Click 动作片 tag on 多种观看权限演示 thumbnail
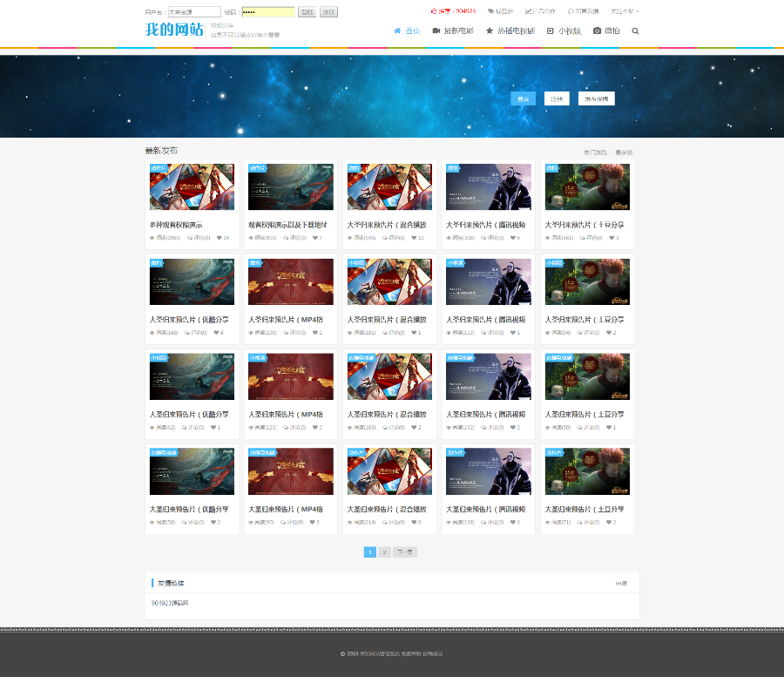The width and height of the screenshot is (784, 677). point(159,168)
